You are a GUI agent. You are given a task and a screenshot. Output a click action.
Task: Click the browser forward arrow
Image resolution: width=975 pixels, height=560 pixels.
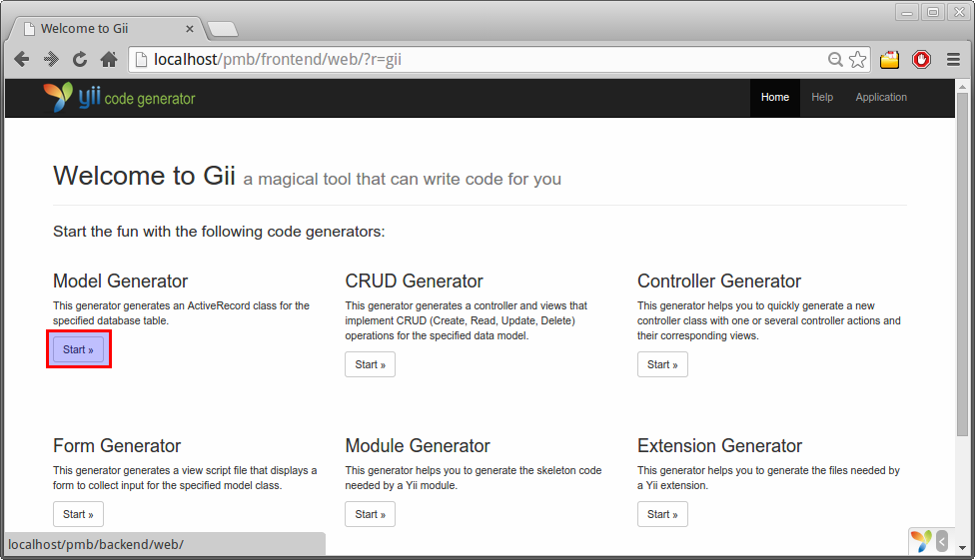click(51, 60)
